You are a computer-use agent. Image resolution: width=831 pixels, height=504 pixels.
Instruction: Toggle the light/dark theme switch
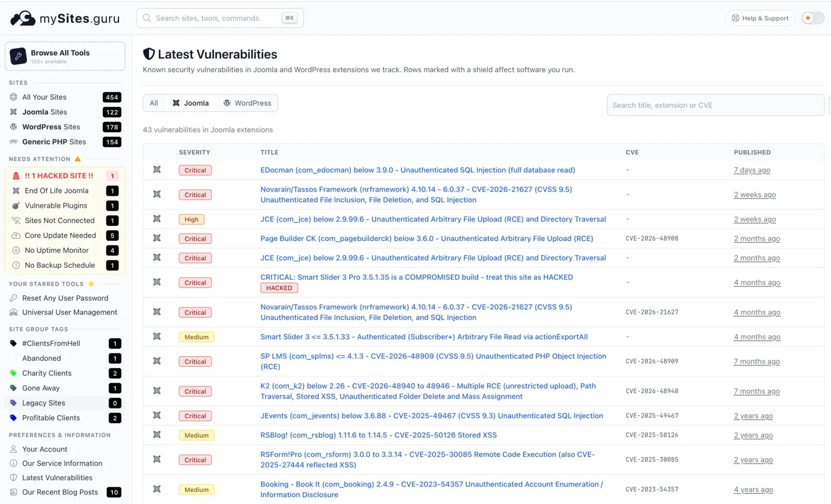pyautogui.click(x=813, y=18)
